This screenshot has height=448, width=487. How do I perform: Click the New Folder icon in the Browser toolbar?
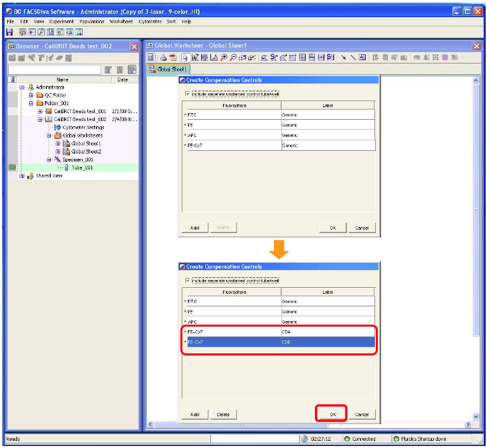[x=12, y=58]
